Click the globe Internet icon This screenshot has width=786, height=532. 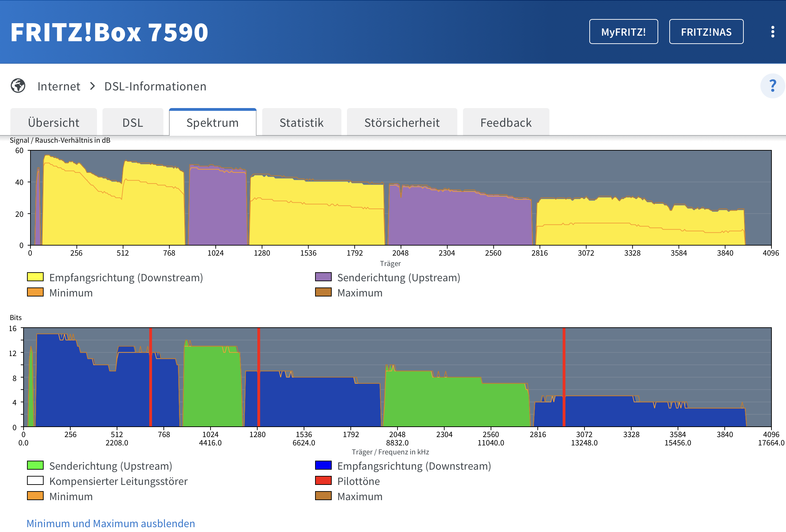tap(18, 86)
